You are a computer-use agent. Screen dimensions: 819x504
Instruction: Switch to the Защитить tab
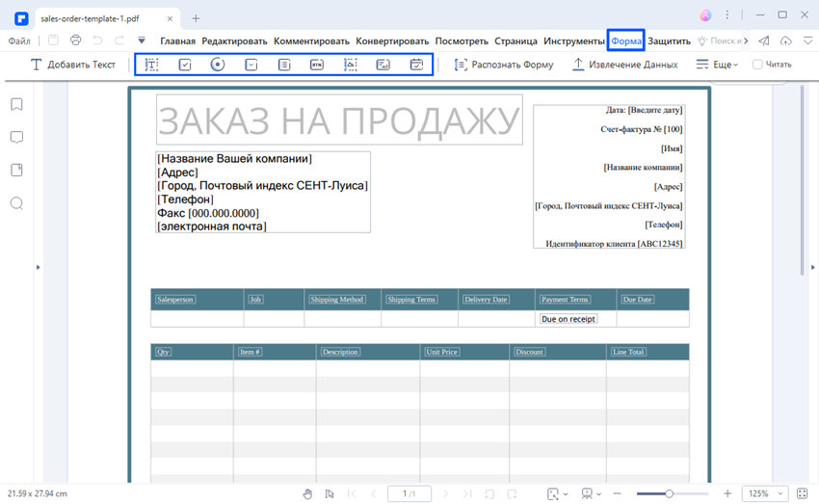click(669, 40)
